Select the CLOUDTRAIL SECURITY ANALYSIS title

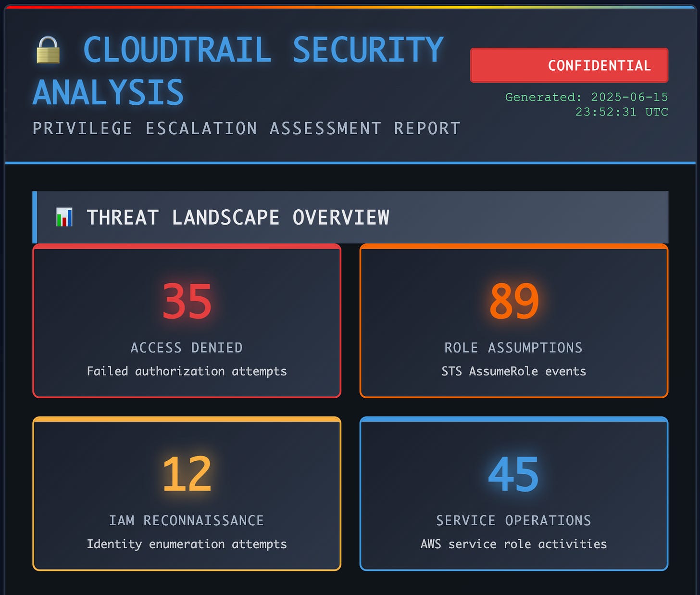click(238, 71)
